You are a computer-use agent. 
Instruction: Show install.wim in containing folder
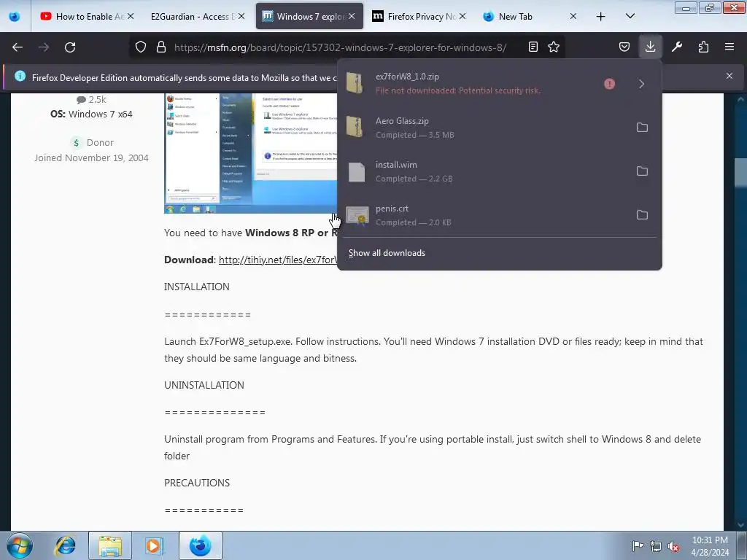(642, 171)
